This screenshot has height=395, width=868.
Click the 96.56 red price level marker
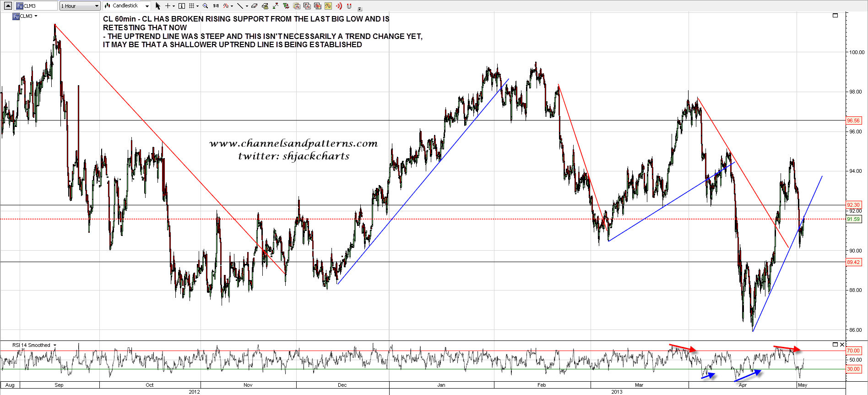(x=853, y=121)
